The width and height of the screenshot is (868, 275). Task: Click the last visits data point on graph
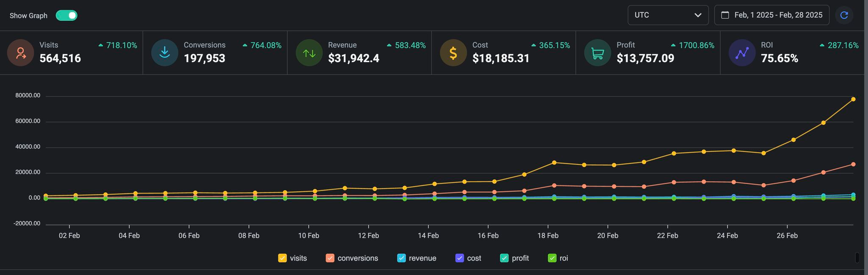[x=853, y=99]
